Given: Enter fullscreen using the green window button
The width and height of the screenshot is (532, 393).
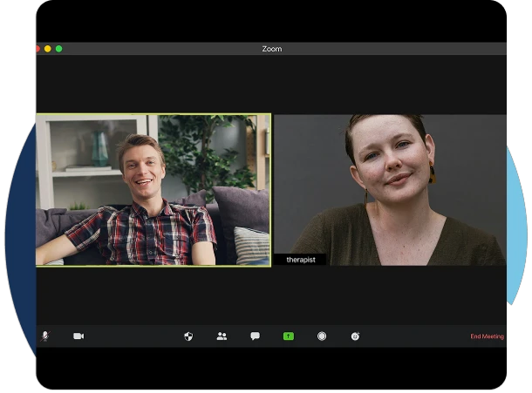Looking at the screenshot, I should [59, 49].
